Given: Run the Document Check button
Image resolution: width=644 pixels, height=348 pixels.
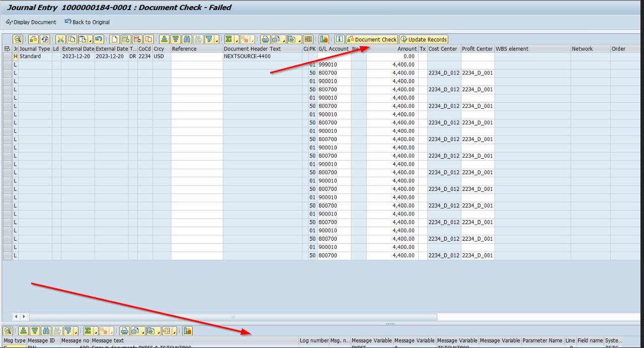Looking at the screenshot, I should [x=372, y=39].
